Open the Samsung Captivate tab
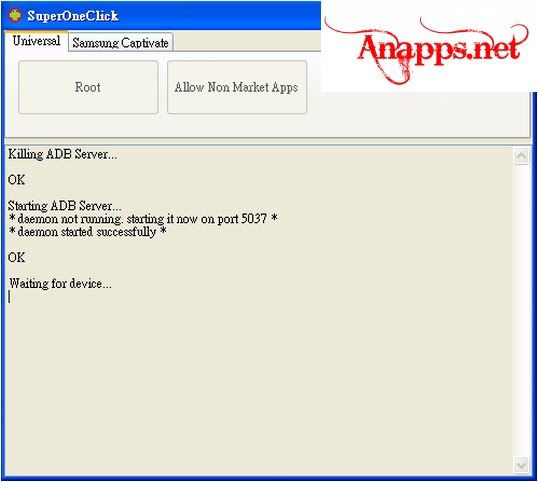The width and height of the screenshot is (538, 482). pos(120,43)
